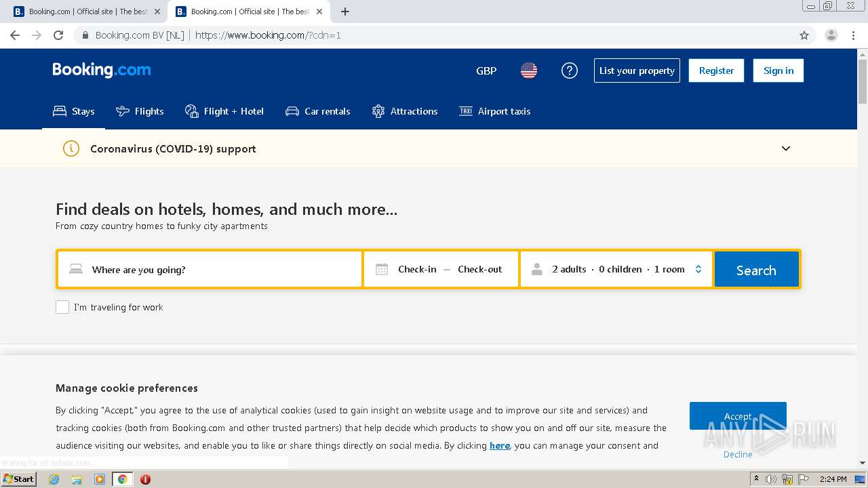Image resolution: width=868 pixels, height=488 pixels.
Task: Open the Car rentals tab
Action: click(318, 111)
